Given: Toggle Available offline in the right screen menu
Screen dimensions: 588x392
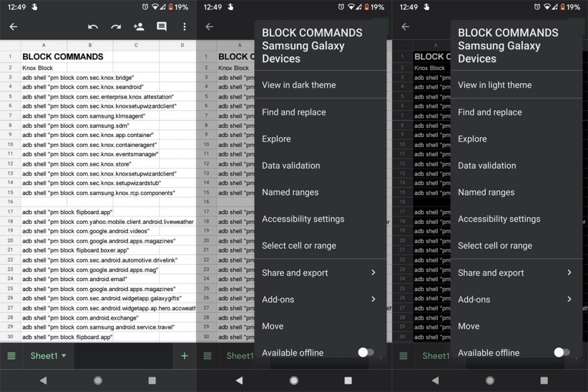Looking at the screenshot, I should [562, 352].
